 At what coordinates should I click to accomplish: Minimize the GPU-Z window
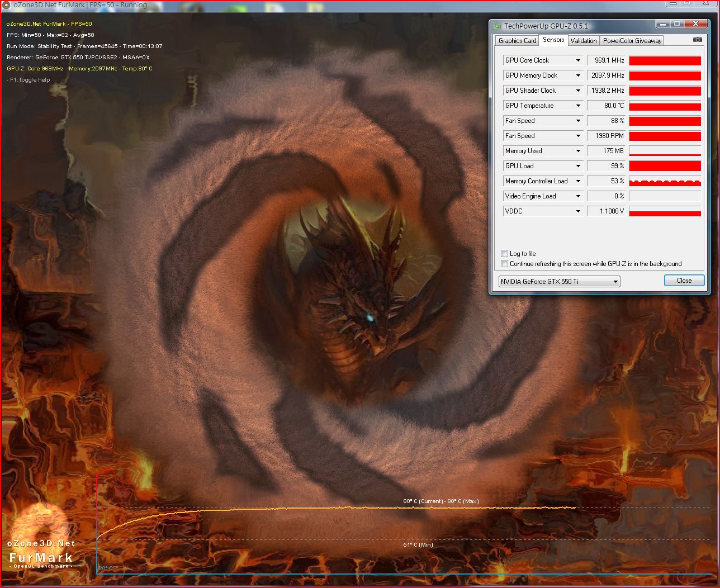coord(663,24)
